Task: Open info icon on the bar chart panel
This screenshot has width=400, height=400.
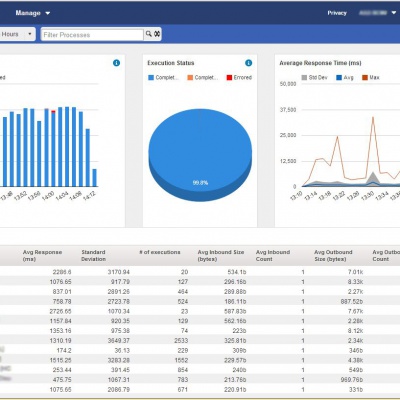Action: 116,63
